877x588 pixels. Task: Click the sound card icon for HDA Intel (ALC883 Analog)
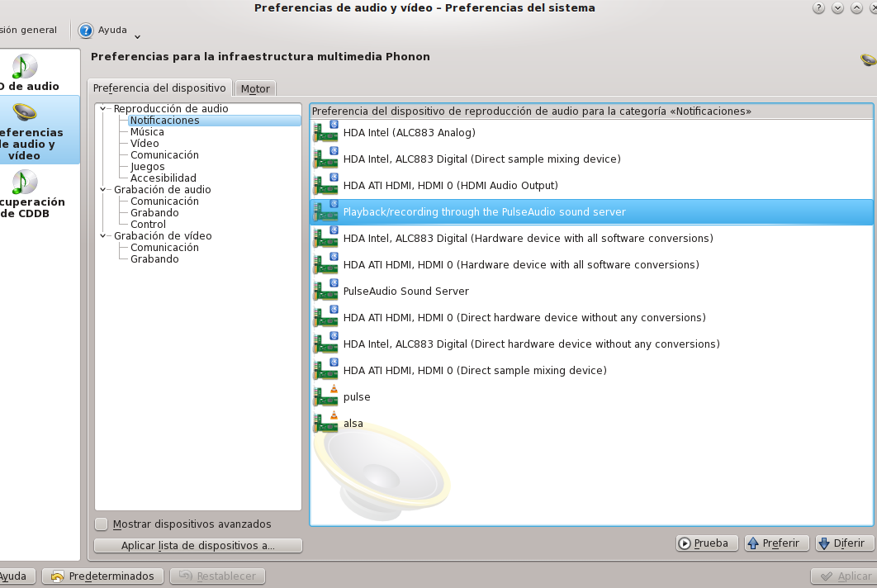point(325,133)
